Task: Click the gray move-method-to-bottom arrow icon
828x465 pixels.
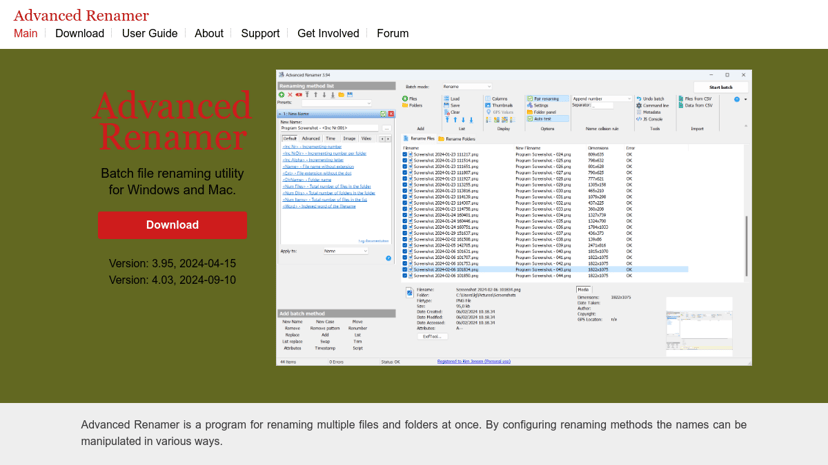Action: [x=333, y=95]
